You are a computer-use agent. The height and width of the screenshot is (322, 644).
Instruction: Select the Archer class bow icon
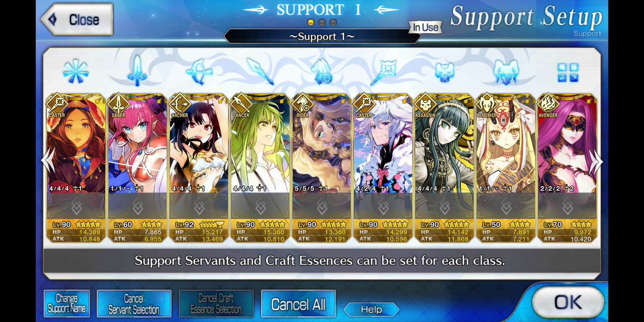(x=199, y=71)
